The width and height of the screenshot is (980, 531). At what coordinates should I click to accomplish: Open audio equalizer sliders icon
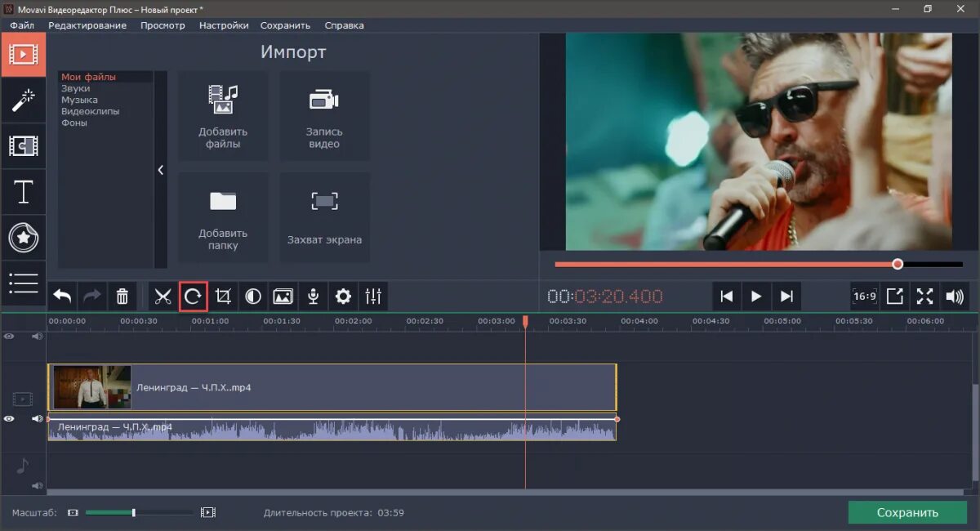[373, 296]
